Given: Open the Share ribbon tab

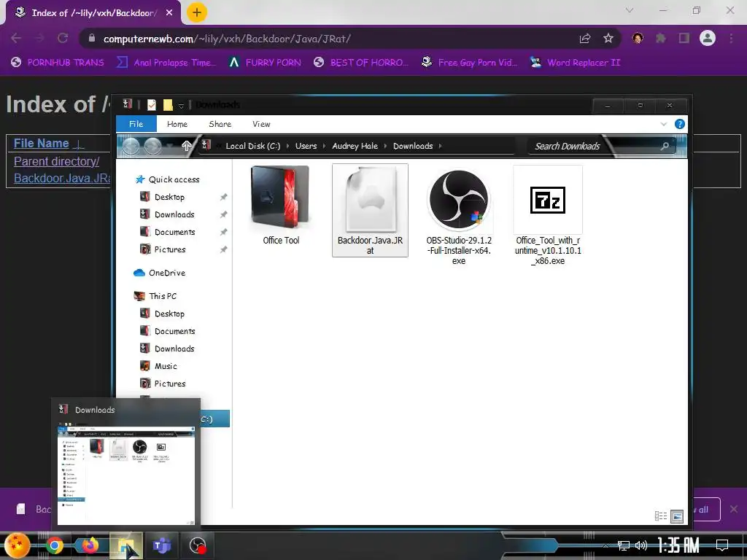Looking at the screenshot, I should click(220, 124).
